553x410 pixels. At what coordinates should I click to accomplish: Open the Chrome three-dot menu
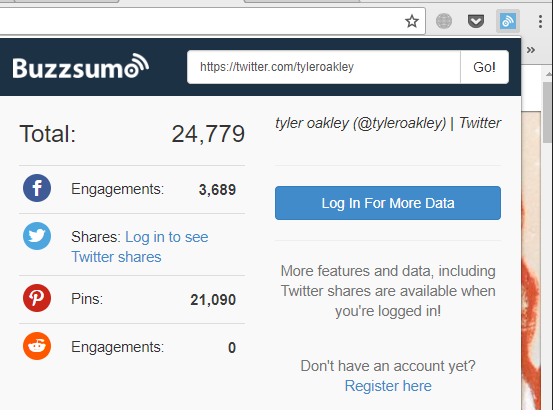540,22
